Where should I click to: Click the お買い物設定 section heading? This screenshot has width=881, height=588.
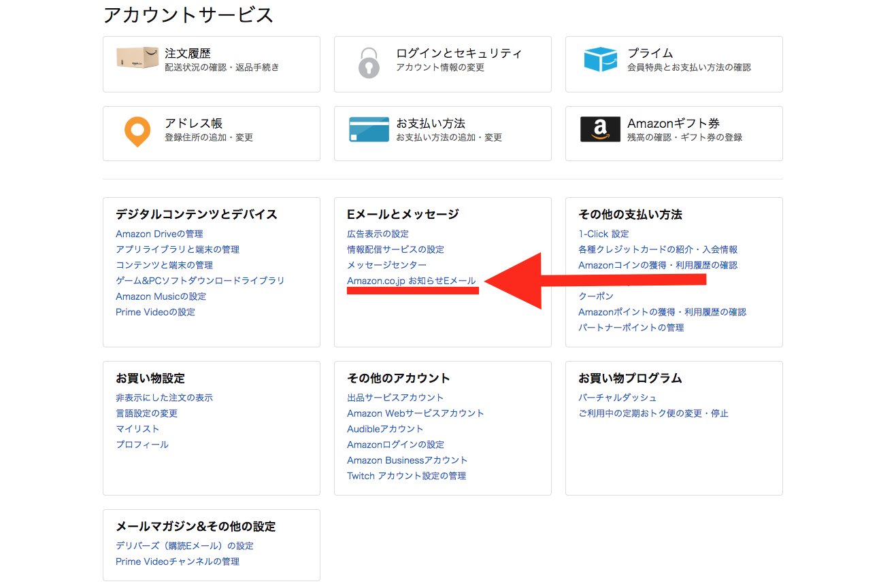pyautogui.click(x=150, y=378)
